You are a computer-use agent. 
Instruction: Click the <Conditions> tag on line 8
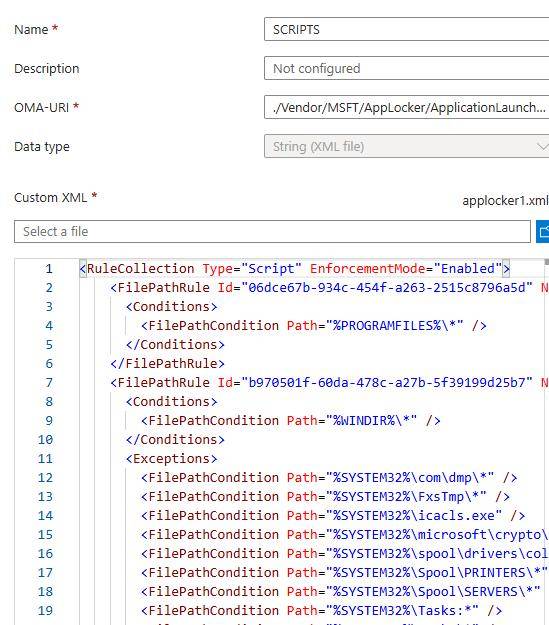click(x=171, y=402)
